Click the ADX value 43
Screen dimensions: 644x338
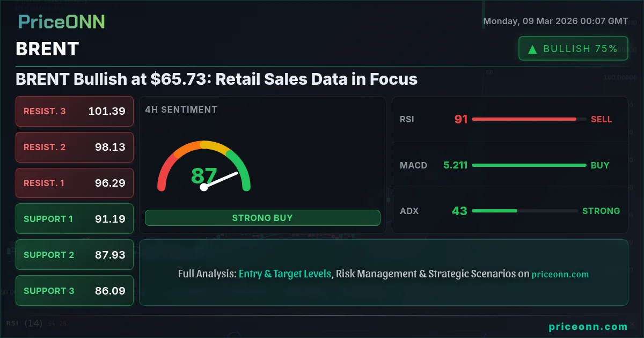459,211
